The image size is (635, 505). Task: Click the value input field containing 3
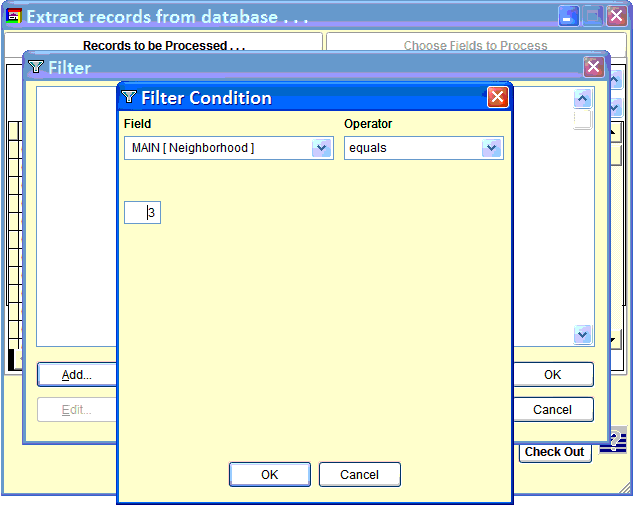143,213
